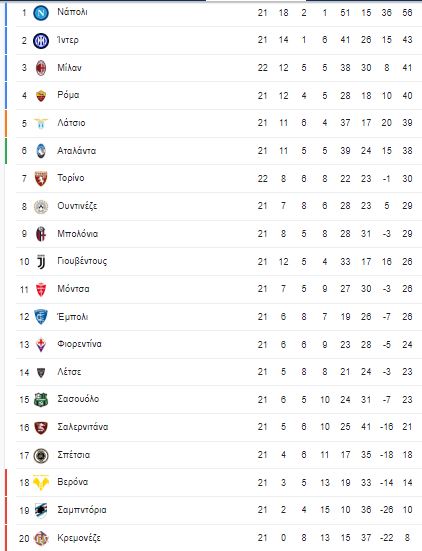Viewport: 422px width, 551px height.
Task: Click the Roma club crest
Action: point(41,96)
